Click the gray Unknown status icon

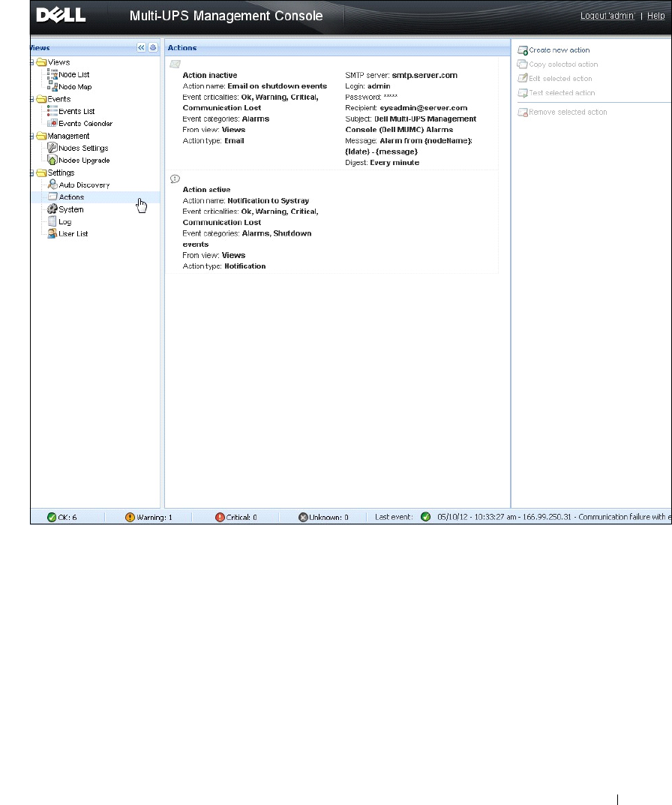[x=303, y=517]
